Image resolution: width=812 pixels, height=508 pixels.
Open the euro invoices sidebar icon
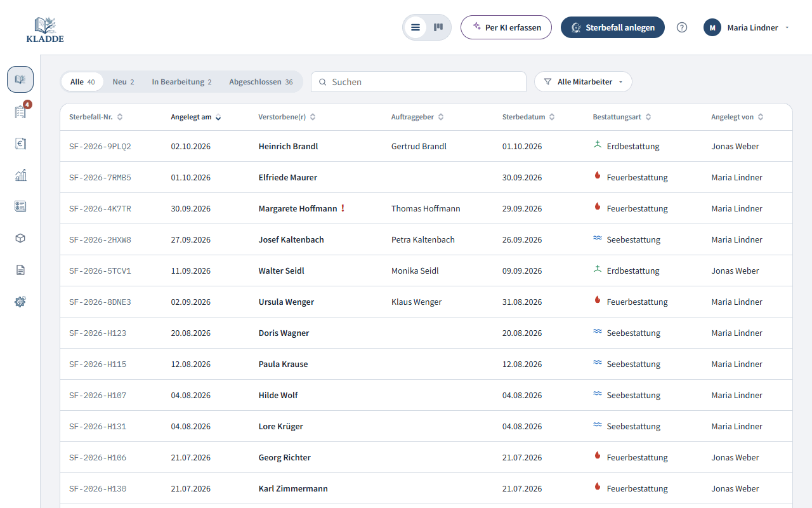pos(20,144)
